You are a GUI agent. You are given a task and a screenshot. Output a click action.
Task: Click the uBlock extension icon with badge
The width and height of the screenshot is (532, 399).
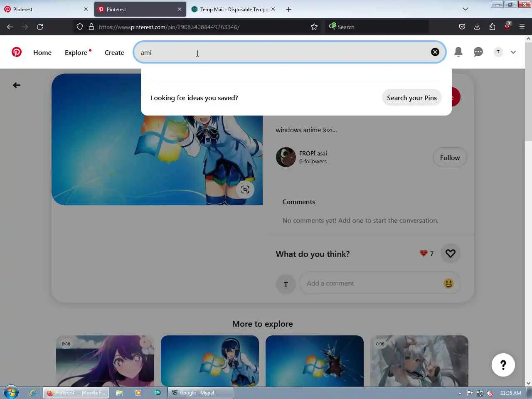507,26
